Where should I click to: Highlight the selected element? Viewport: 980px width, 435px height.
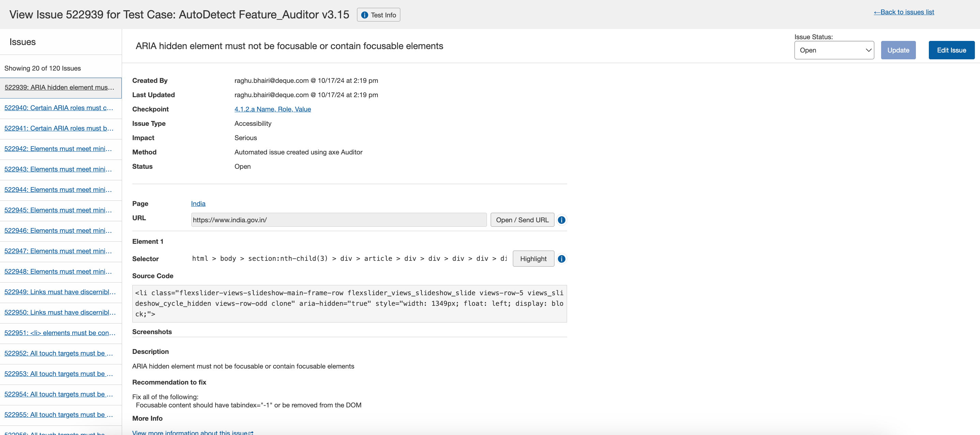pyautogui.click(x=533, y=258)
